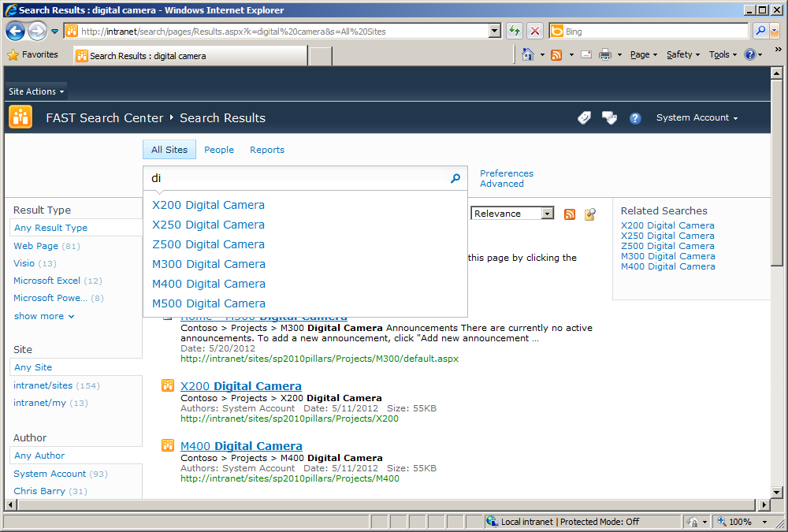Open the address bar history dropdown arrow
This screenshot has height=532, width=788.
pyautogui.click(x=495, y=32)
